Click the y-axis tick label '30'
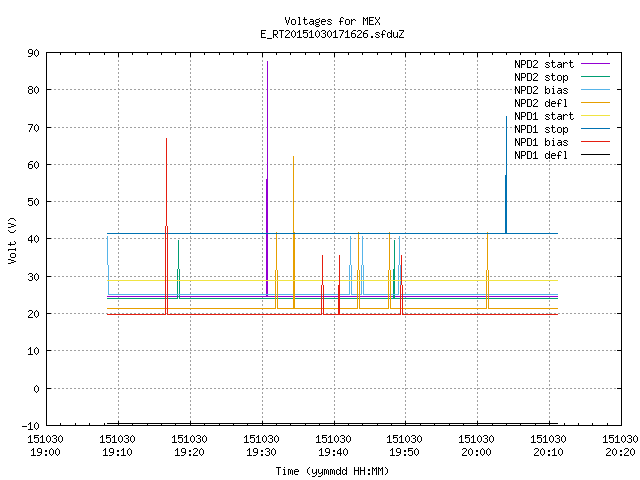Image resolution: width=640 pixels, height=480 pixels. click(x=34, y=277)
